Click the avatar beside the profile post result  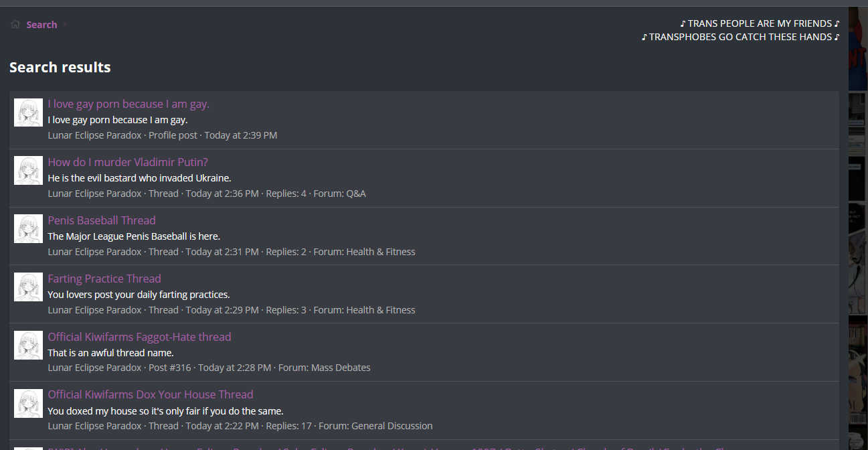coord(29,112)
